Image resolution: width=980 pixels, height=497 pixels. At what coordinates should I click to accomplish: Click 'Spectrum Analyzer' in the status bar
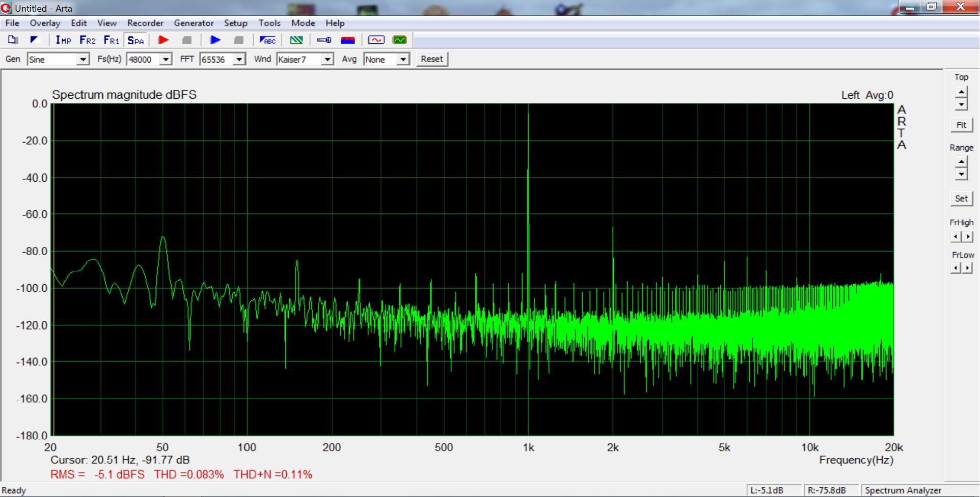click(x=903, y=490)
